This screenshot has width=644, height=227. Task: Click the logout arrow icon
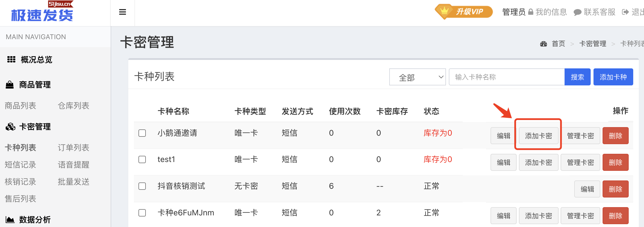coord(625,12)
